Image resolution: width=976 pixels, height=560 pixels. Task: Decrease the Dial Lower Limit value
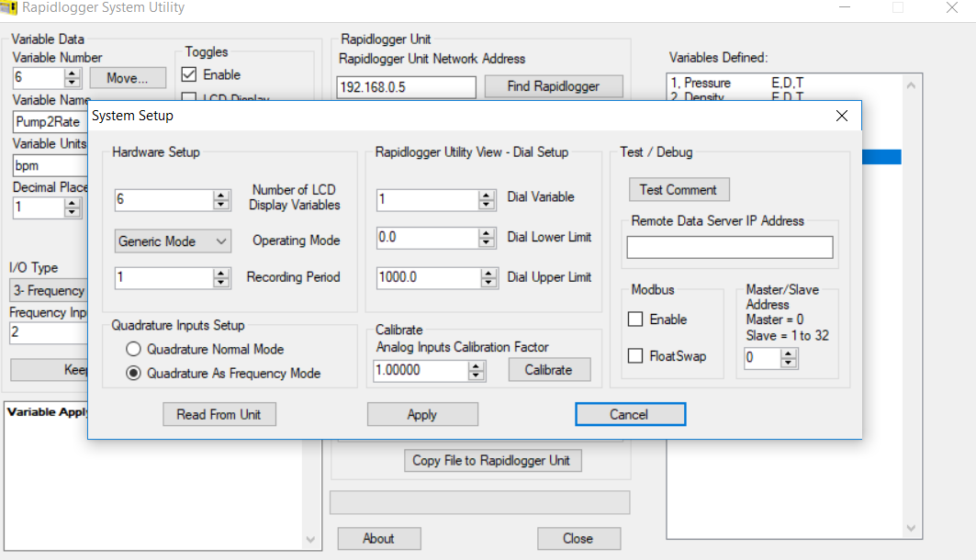487,242
